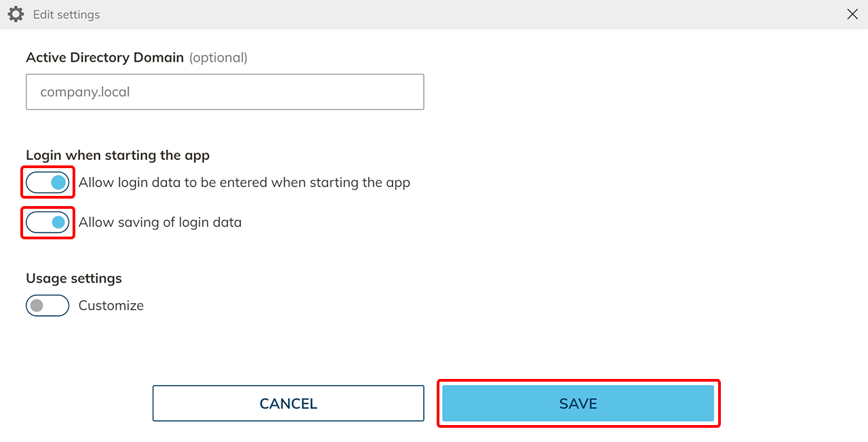
Task: Disable login data entry at app start
Action: tap(47, 182)
